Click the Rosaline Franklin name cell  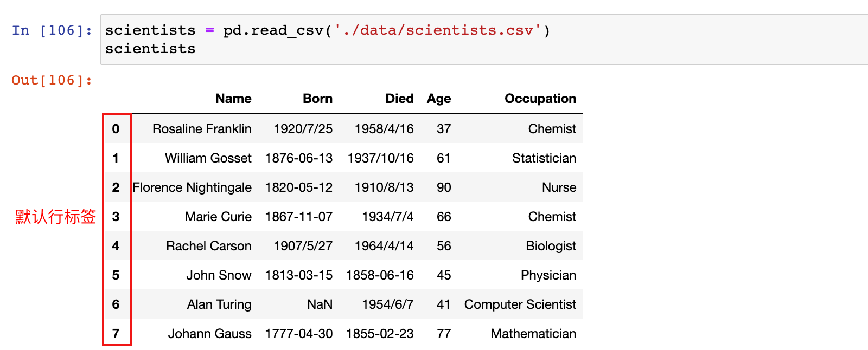tap(202, 129)
